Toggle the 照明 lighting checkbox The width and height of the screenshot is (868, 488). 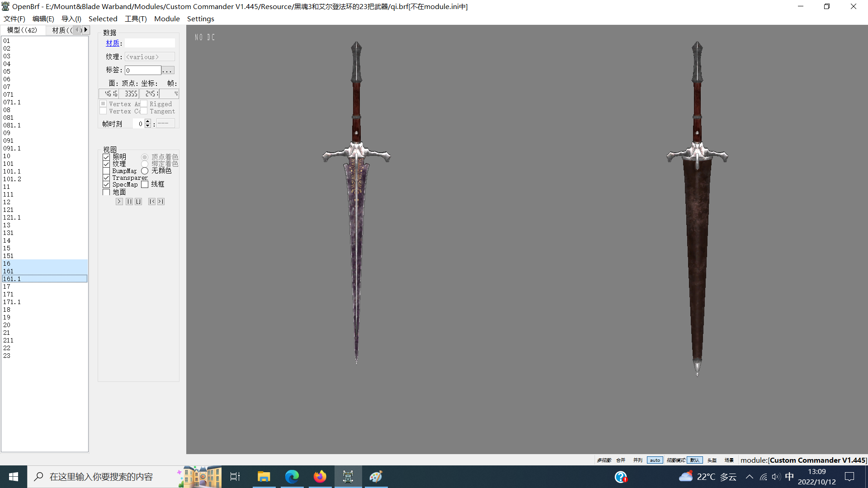click(x=106, y=157)
